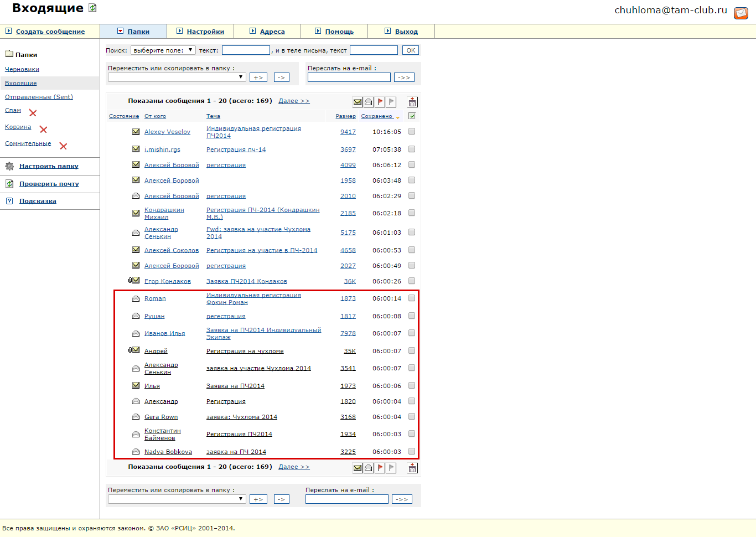The height and width of the screenshot is (537, 756).
Task: Check the box for the Alexey Veselov message
Action: point(412,132)
